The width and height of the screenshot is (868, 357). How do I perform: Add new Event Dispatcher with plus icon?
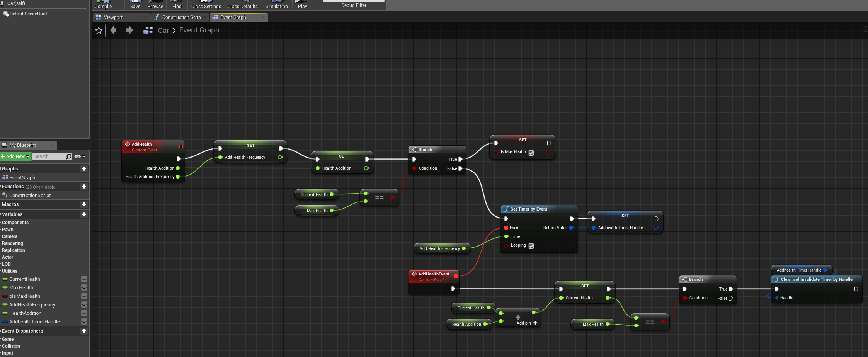pos(84,331)
